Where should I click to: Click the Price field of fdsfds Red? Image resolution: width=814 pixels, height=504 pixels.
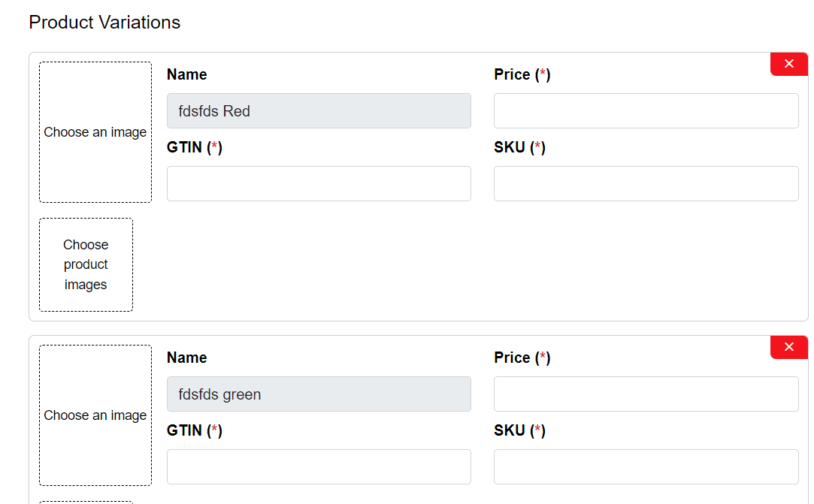[646, 110]
